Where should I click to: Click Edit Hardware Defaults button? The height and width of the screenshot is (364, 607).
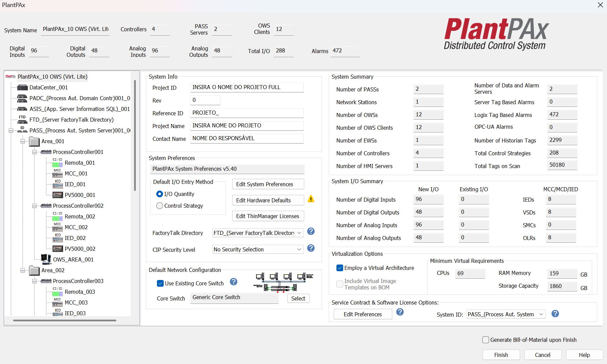coord(268,200)
